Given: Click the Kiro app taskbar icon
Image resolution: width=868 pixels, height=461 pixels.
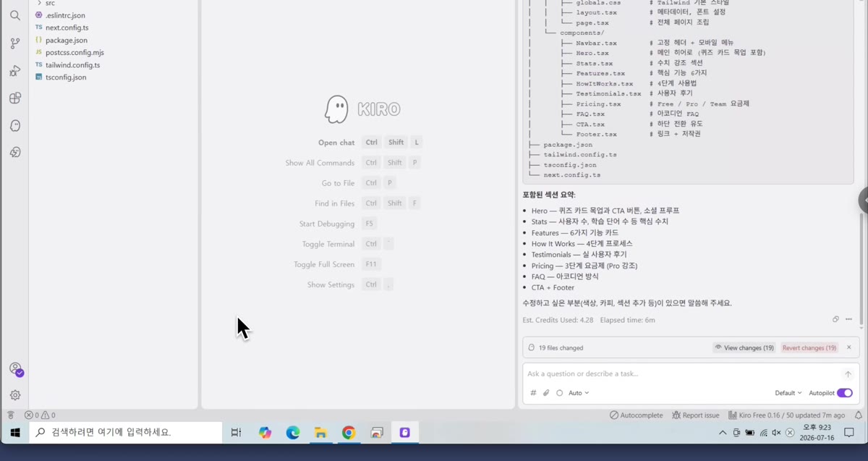Looking at the screenshot, I should (x=405, y=433).
